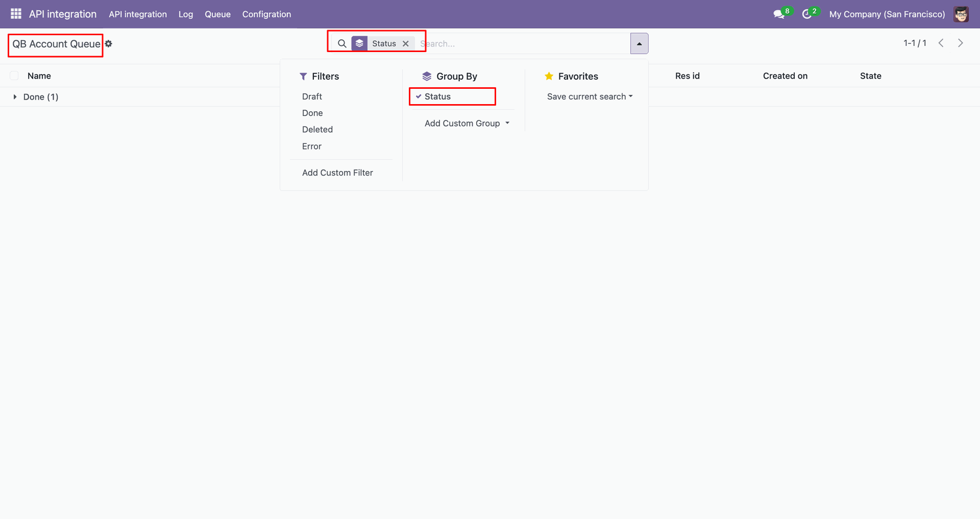Open the API integration menu item
Screen dimensions: 980x519
pos(138,14)
